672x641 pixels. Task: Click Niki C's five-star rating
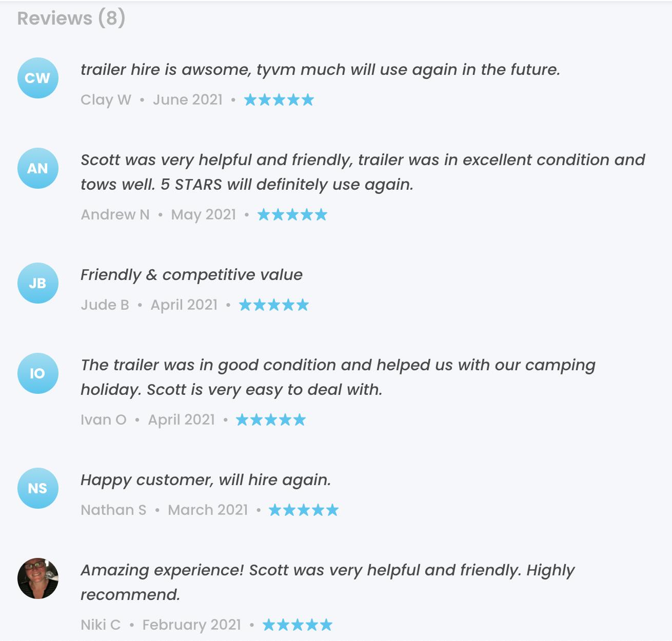[297, 625]
